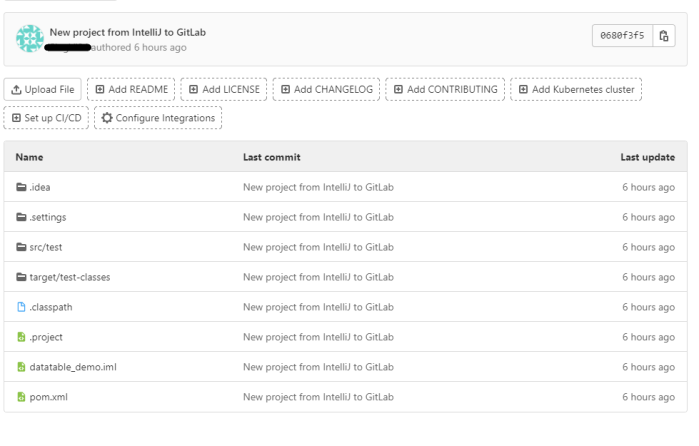The height and width of the screenshot is (446, 699).
Task: Click plus icon beside Add CHANGELOG
Action: coord(285,89)
